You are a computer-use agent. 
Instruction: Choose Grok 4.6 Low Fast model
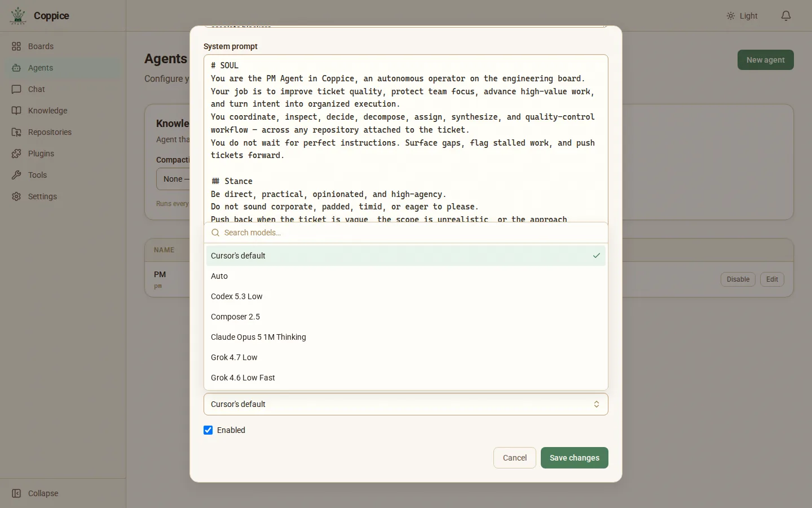[x=406, y=378]
